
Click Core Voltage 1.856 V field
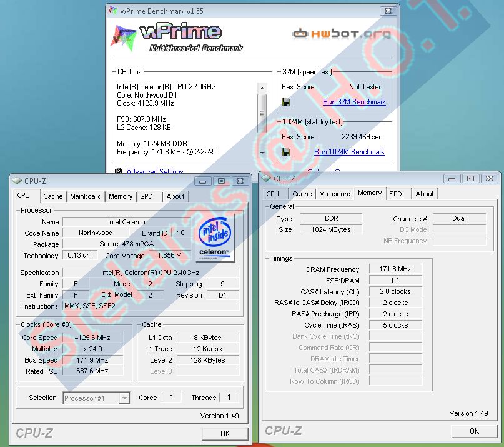click(x=169, y=255)
